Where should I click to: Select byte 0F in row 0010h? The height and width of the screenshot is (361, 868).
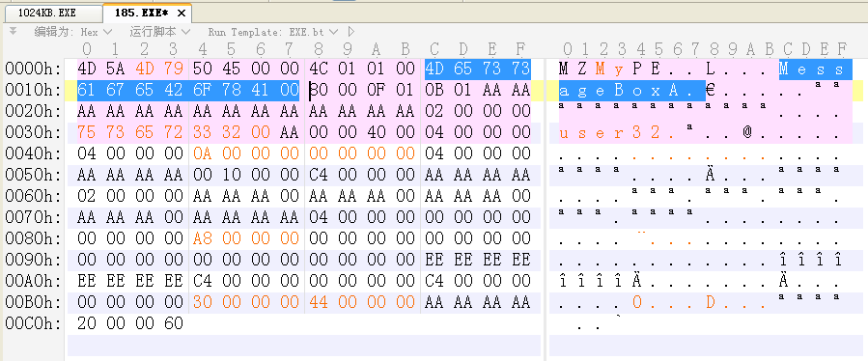coord(377,90)
